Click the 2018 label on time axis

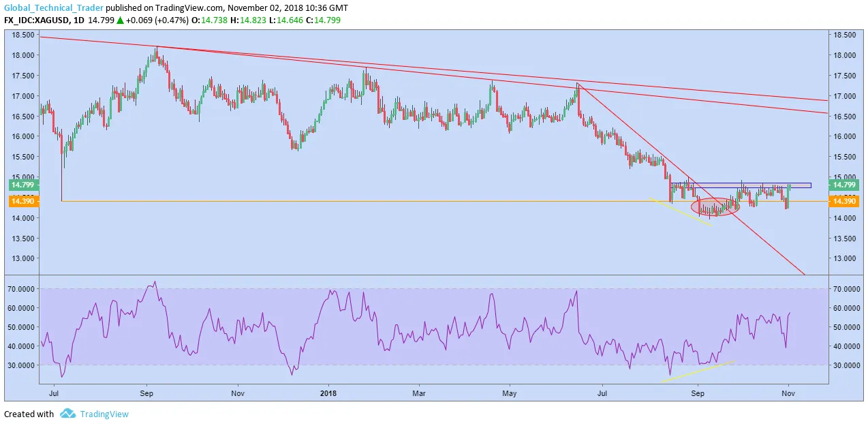(x=328, y=393)
